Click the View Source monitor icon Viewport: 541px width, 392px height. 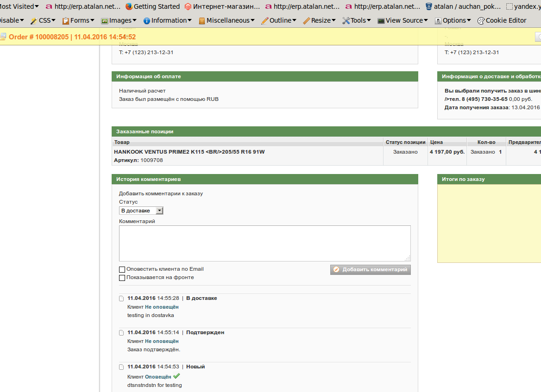coord(381,21)
